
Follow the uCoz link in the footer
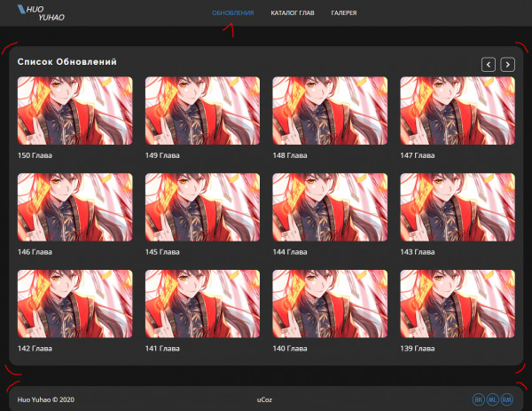(264, 399)
